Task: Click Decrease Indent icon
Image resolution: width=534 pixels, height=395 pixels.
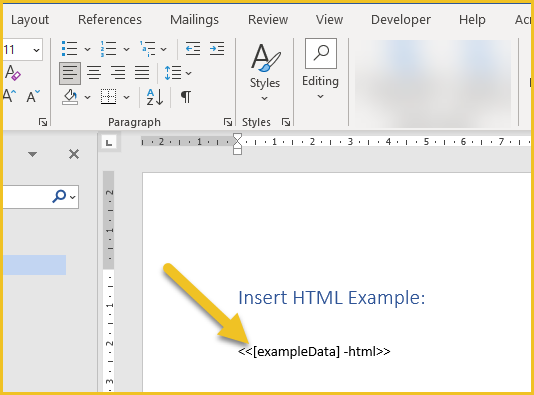Action: pos(193,49)
